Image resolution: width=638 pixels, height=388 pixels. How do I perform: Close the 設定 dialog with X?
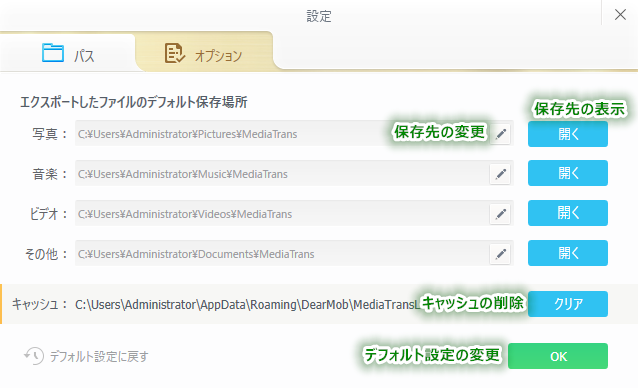pyautogui.click(x=620, y=15)
